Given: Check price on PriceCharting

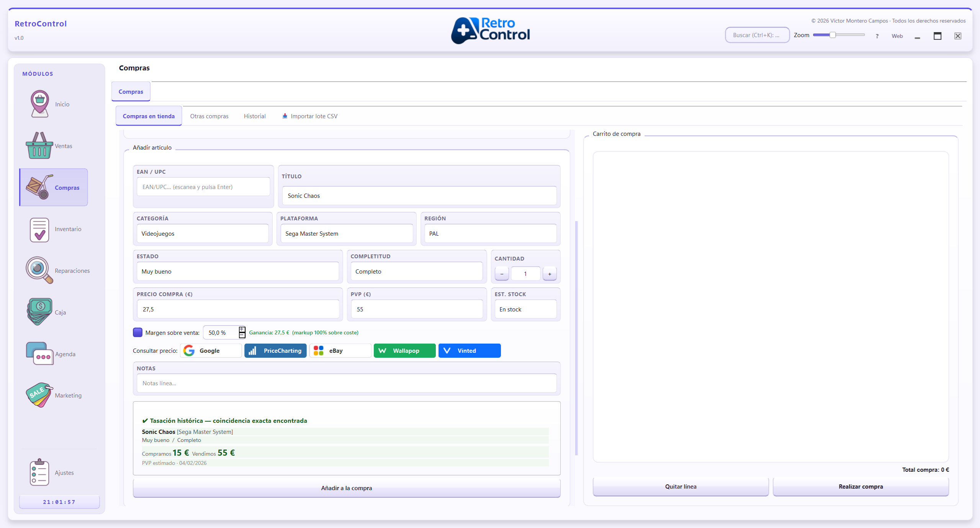Looking at the screenshot, I should (x=275, y=351).
